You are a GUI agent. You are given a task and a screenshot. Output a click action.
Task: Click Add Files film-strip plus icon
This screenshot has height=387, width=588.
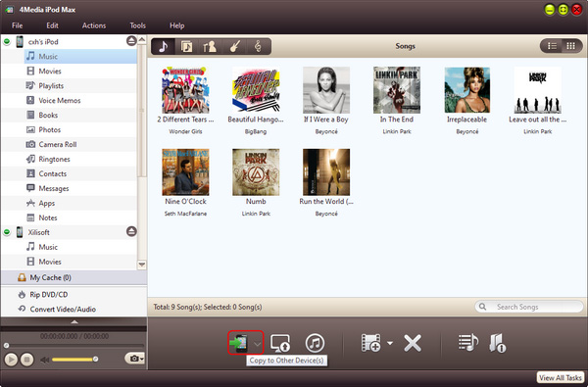coord(370,343)
